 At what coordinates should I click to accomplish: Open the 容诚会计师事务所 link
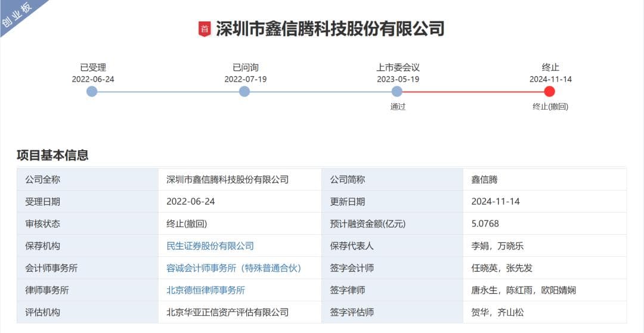[x=234, y=268]
